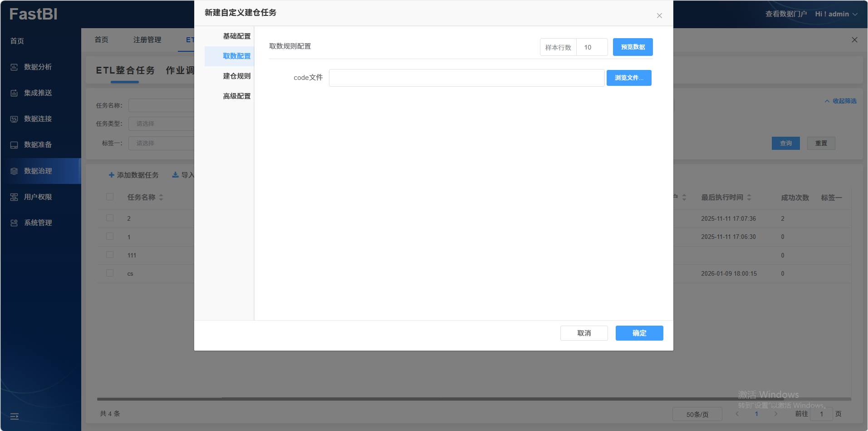Image resolution: width=868 pixels, height=431 pixels.
Task: Tick the select-all checkbox in table header
Action: pos(110,197)
